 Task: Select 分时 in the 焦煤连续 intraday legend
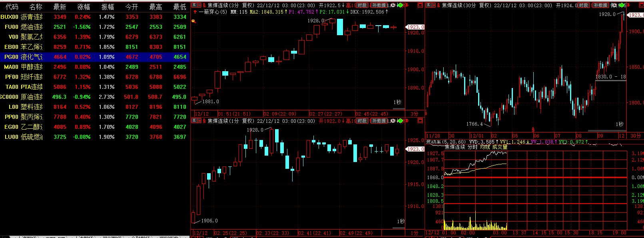tap(473, 147)
